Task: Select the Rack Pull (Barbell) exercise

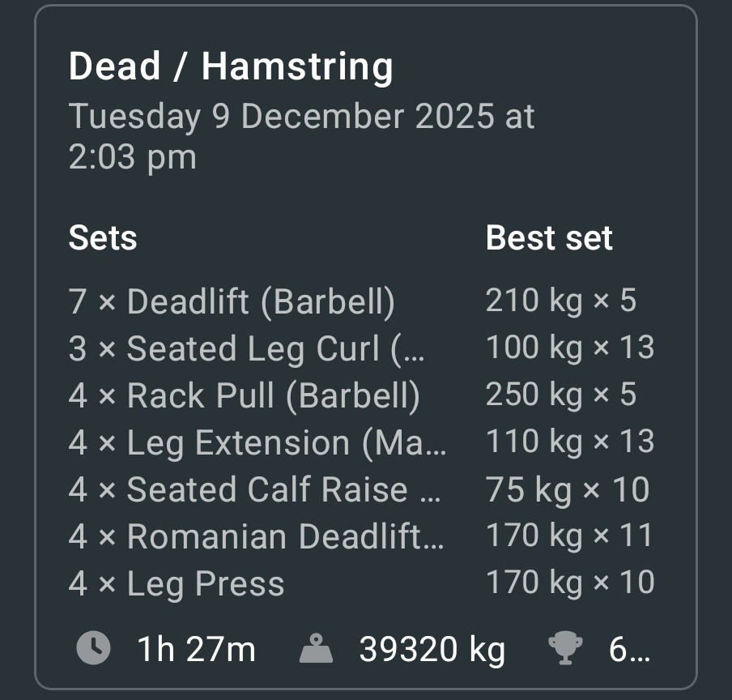Action: pyautogui.click(x=245, y=395)
